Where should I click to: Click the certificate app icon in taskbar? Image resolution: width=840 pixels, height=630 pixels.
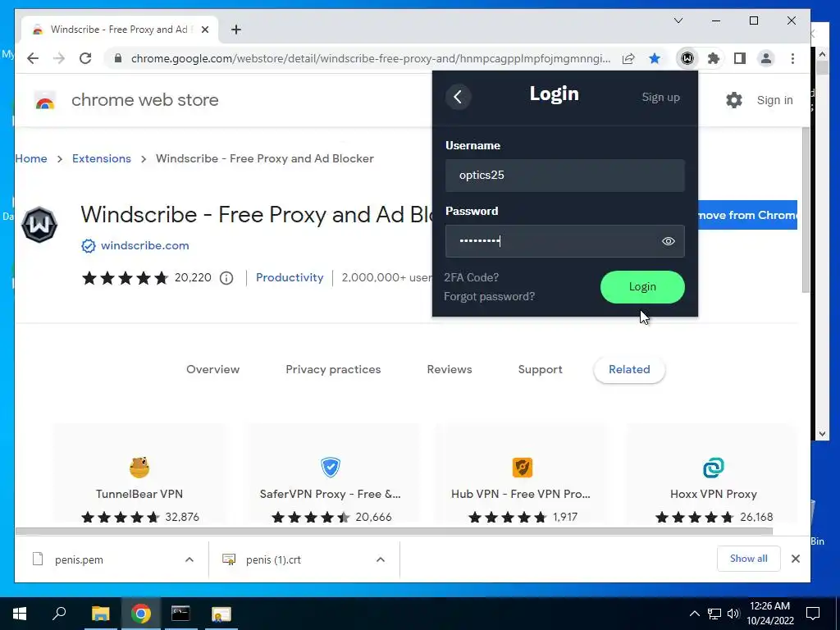coord(221,614)
